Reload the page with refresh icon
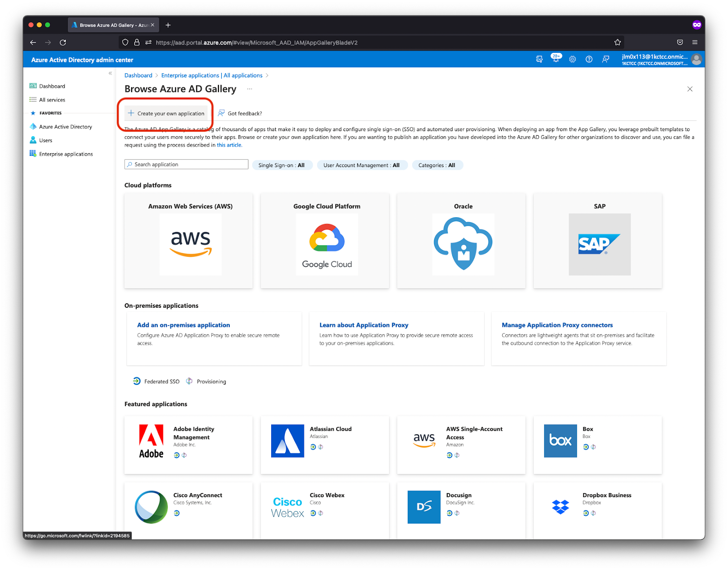 (x=63, y=42)
